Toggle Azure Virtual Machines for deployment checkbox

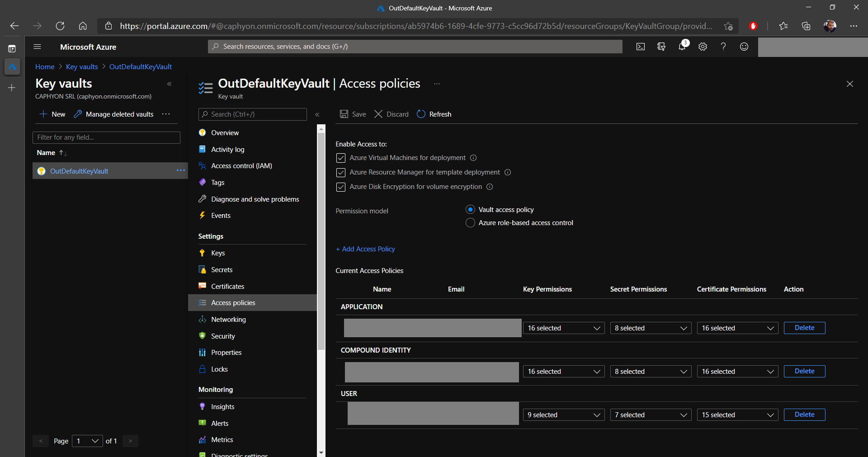[341, 158]
